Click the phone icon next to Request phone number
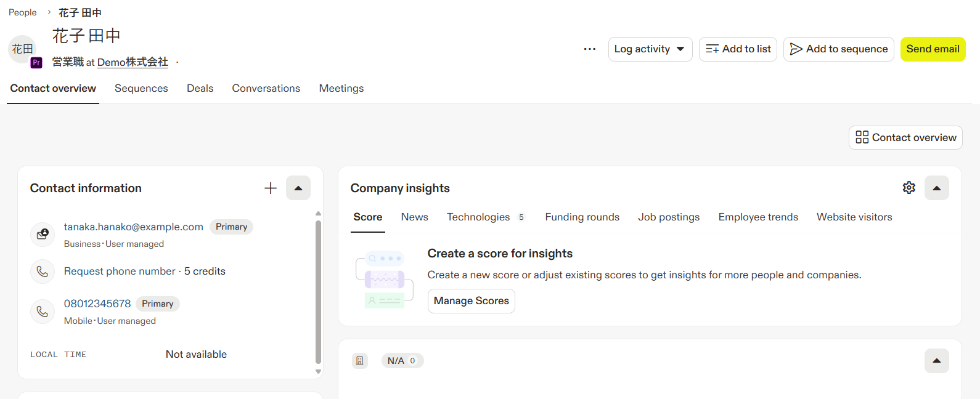Screen dimensions: 980x399 [x=43, y=272]
